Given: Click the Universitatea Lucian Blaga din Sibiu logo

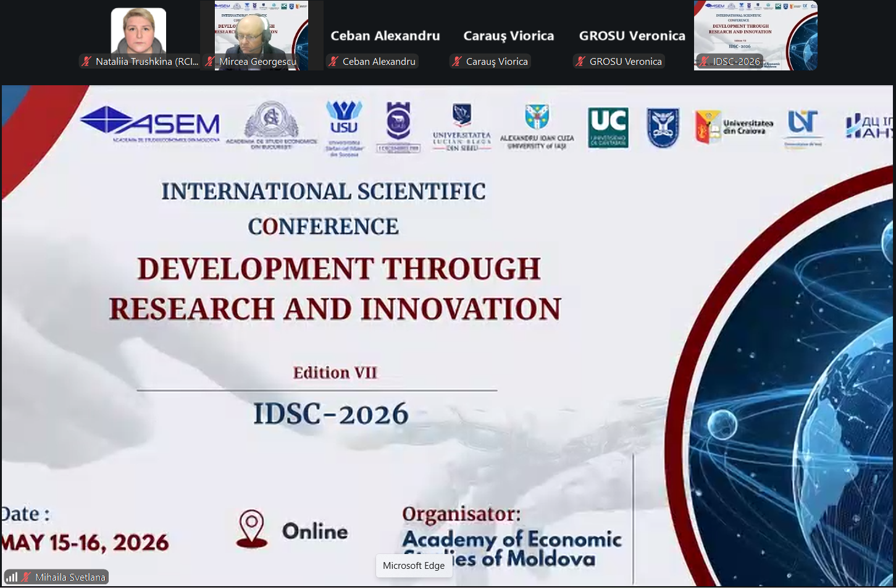Looking at the screenshot, I should 462,127.
